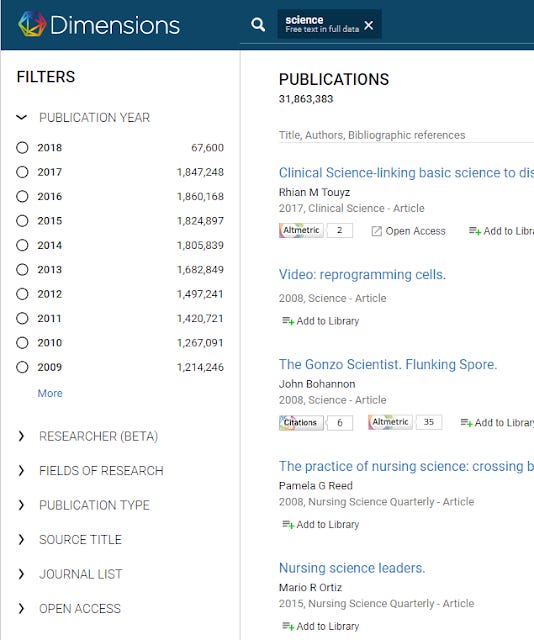
Task: Select publication year 2015 radio button
Action: click(22, 221)
